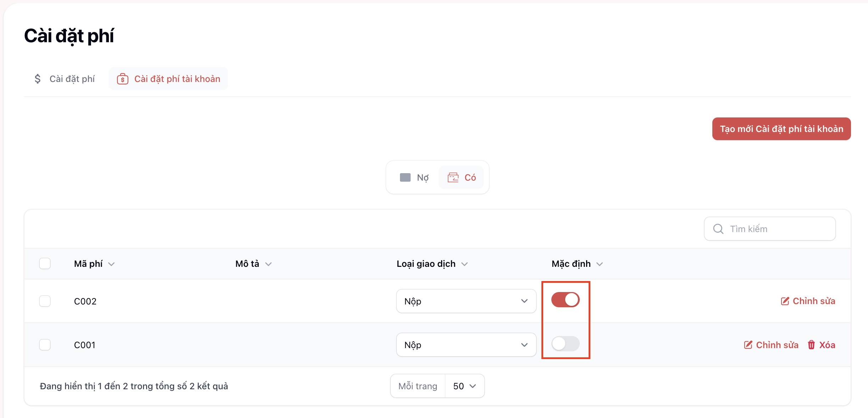Screen dimensions: 868x418
Task: Click Tạo mới Cài đặt phí tài khoản button
Action: pyautogui.click(x=781, y=129)
